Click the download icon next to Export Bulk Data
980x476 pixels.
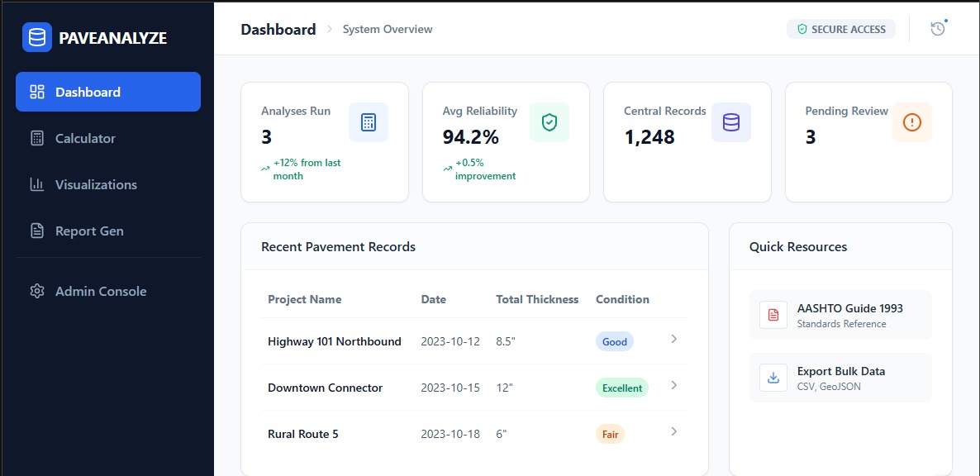pyautogui.click(x=773, y=378)
